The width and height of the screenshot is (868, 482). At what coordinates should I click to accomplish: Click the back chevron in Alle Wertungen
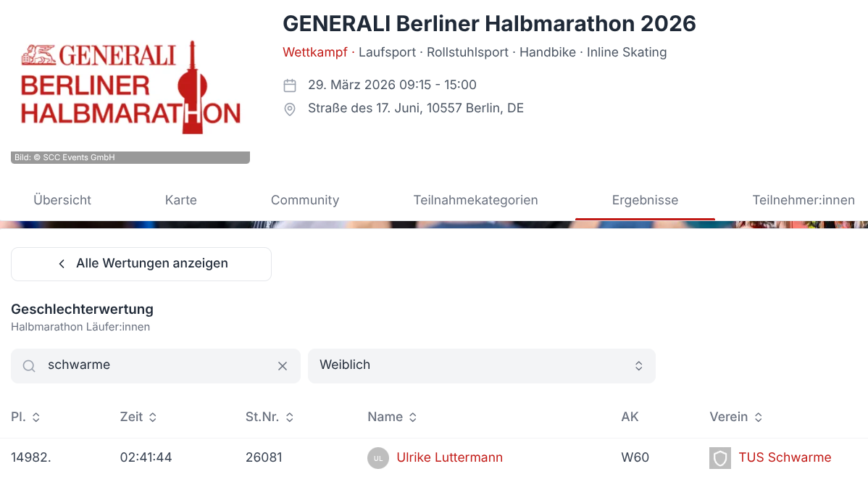pyautogui.click(x=62, y=264)
